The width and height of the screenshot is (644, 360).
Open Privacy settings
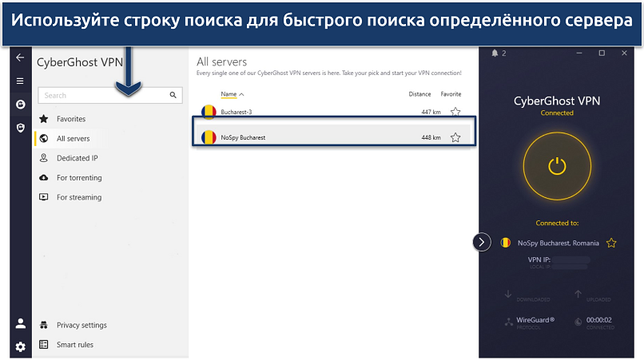coord(81,325)
